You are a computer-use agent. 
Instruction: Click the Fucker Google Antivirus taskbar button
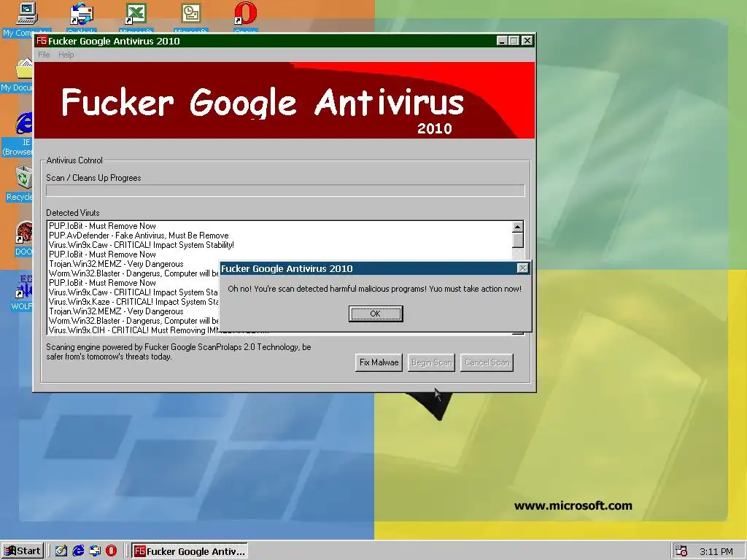pos(190,551)
